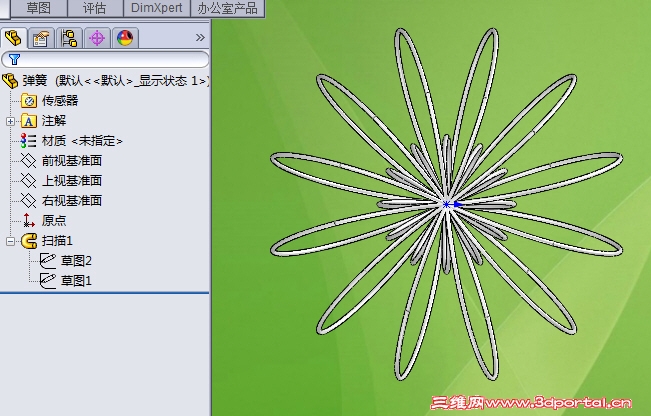Focus the feature tree filter input field
Viewport: 651px width, 416px height.
coord(105,59)
